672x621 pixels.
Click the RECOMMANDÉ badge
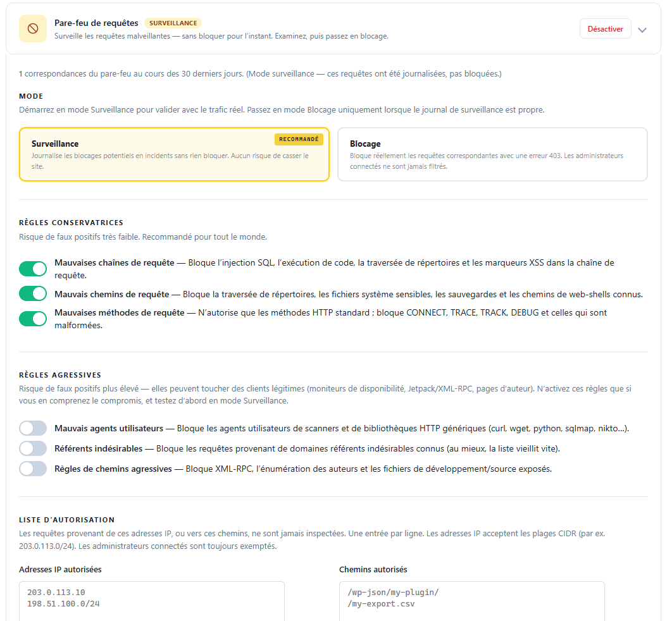tap(299, 139)
